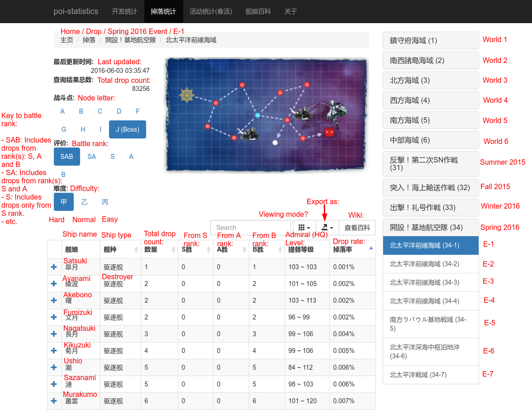Click the 查看百科 wiki button

pos(357,227)
